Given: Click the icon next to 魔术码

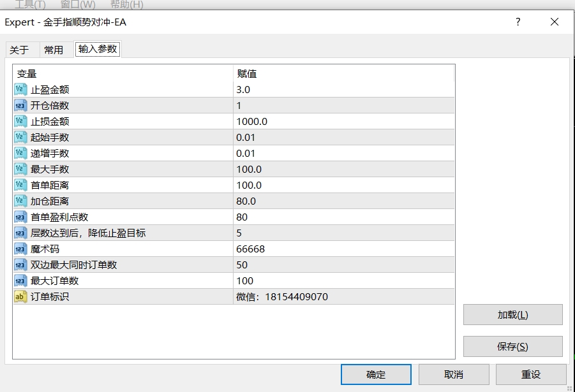Looking at the screenshot, I should (20, 249).
